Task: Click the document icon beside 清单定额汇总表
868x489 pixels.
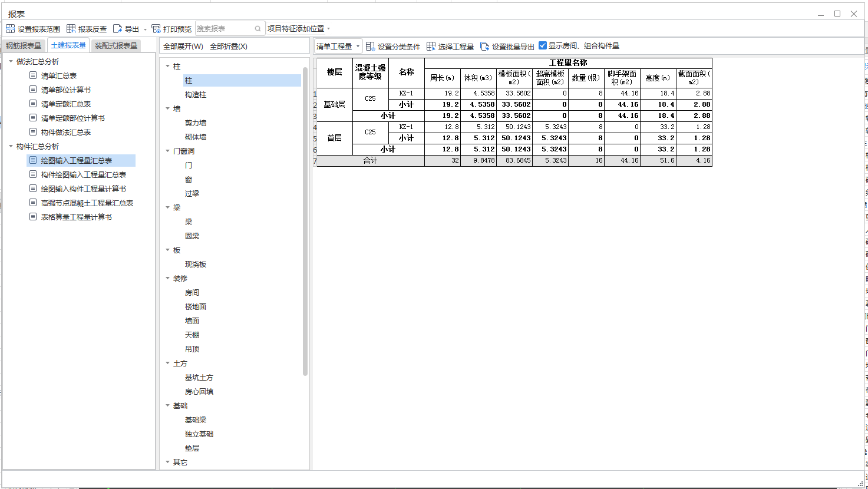Action: point(33,104)
